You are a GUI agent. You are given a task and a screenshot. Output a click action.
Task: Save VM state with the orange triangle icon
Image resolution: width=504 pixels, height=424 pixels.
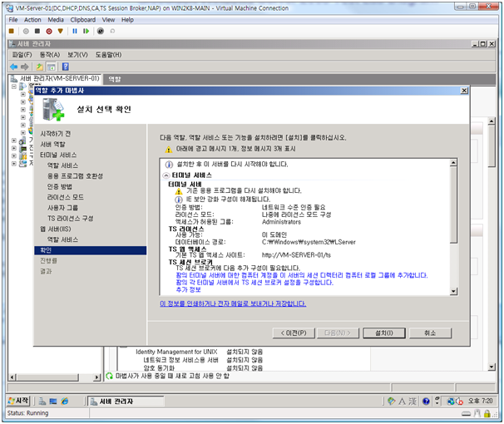[60, 31]
